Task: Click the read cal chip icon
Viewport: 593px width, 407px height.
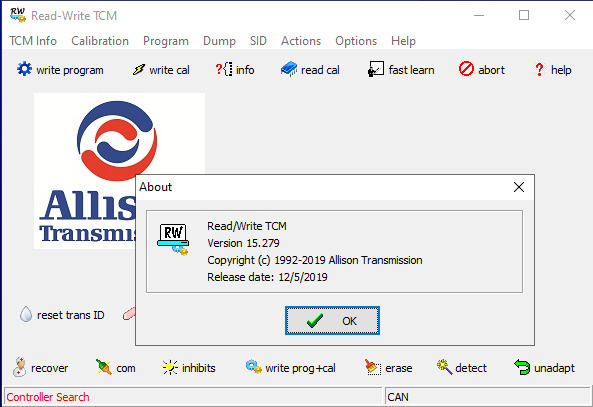Action: point(289,69)
